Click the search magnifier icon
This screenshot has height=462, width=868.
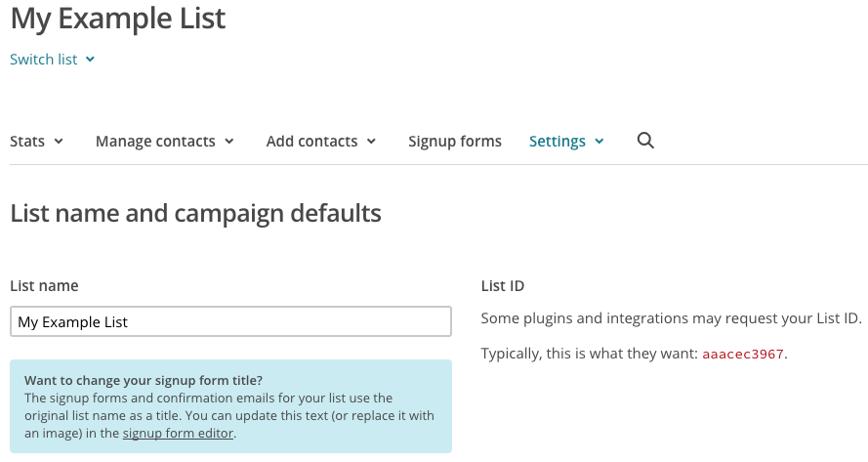click(645, 141)
